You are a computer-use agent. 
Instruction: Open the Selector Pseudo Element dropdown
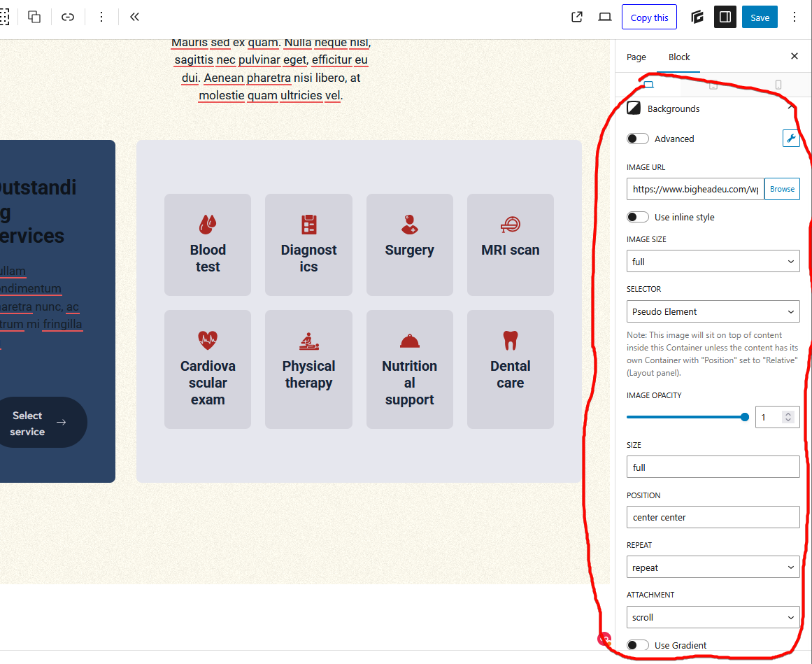click(x=713, y=311)
